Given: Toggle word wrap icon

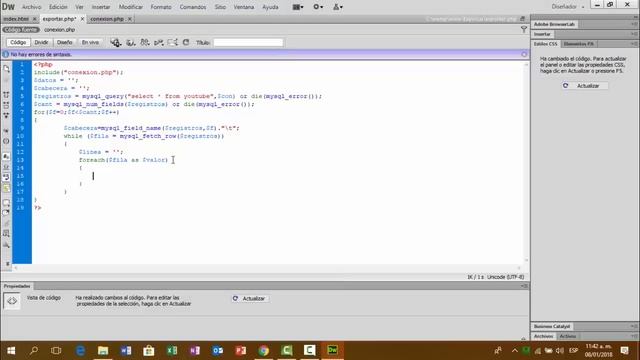Looking at the screenshot, I should point(6,177).
